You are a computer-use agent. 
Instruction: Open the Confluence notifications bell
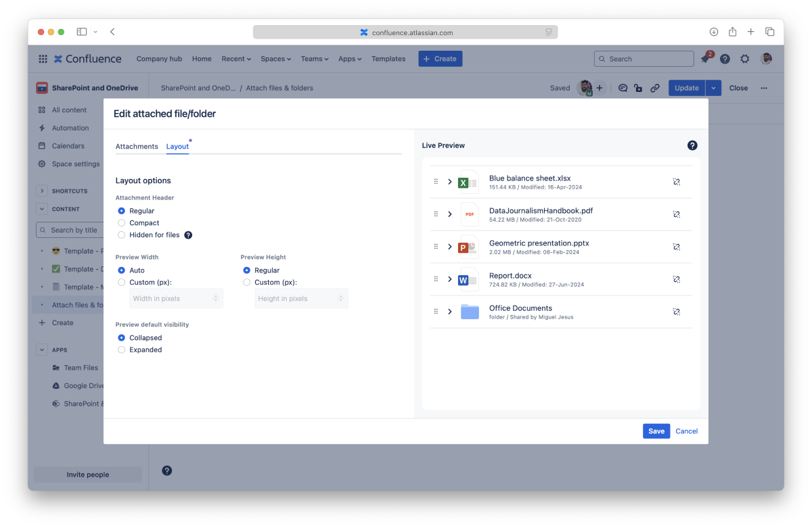click(x=705, y=59)
